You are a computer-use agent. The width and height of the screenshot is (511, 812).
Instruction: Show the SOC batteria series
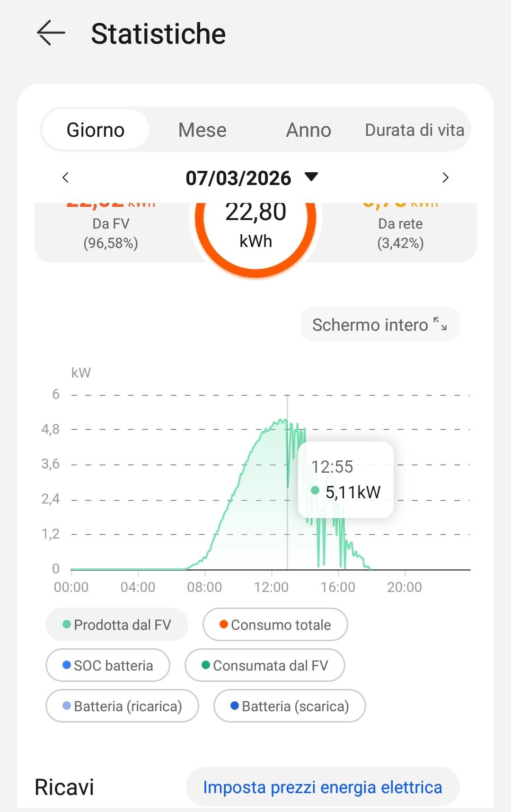tap(108, 665)
